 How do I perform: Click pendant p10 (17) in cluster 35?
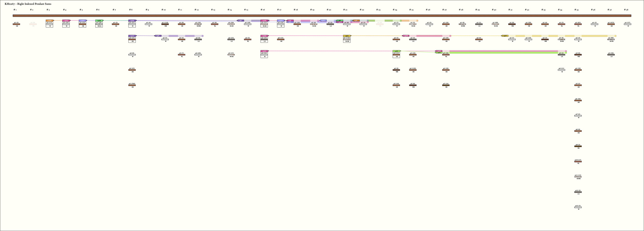tap(578, 161)
